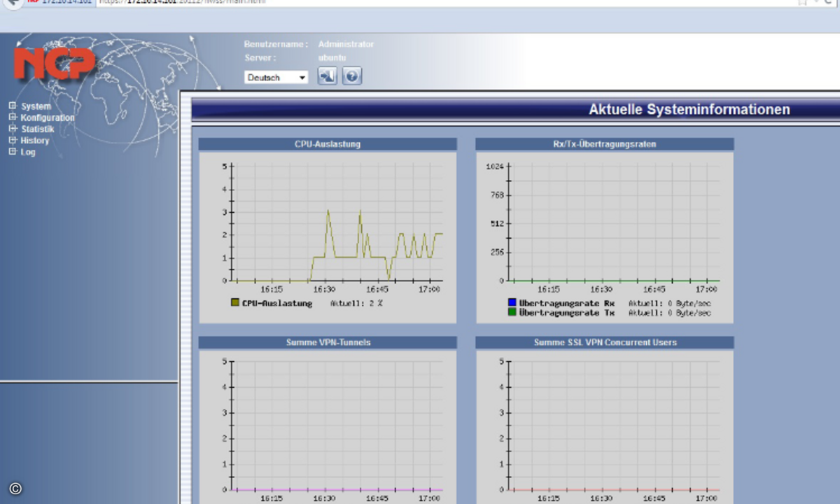840x504 pixels.
Task: Click the green Übertragungsrate Tx legend swatch
Action: [x=512, y=312]
